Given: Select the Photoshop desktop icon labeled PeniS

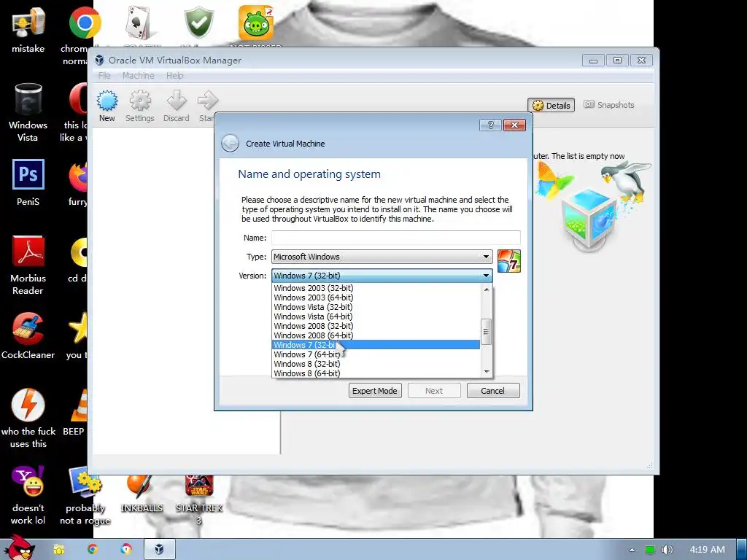Looking at the screenshot, I should click(28, 182).
